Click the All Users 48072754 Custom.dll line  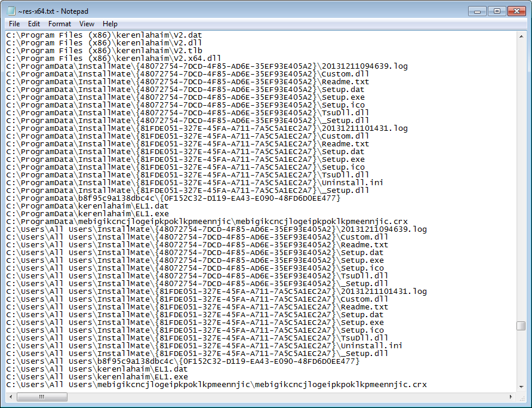[197, 237]
